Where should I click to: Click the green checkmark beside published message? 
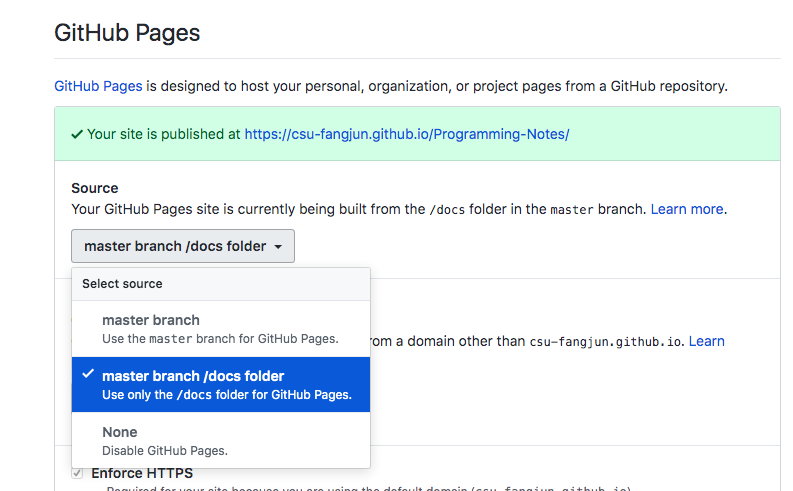[77, 135]
